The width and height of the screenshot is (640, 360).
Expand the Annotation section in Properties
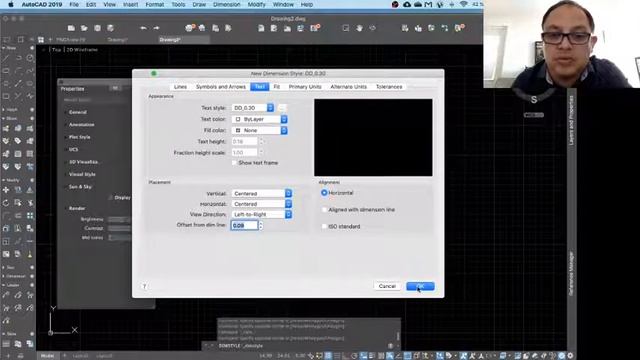81,124
